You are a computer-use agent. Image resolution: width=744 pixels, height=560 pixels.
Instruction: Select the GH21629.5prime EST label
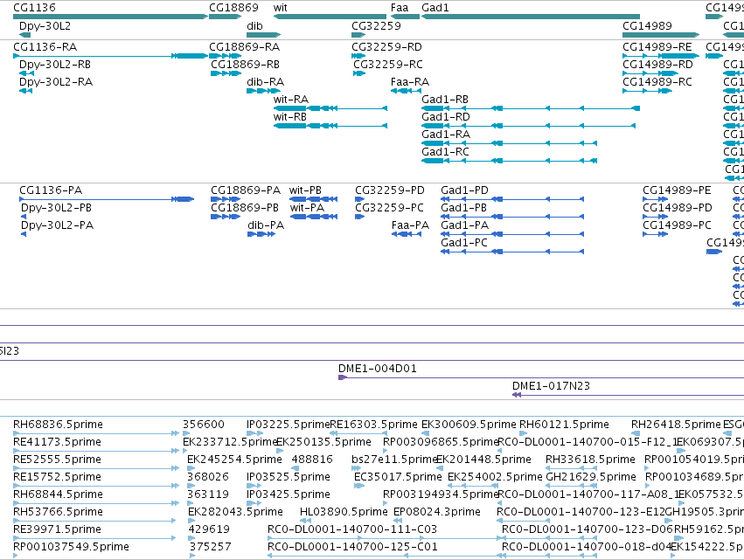pos(591,478)
